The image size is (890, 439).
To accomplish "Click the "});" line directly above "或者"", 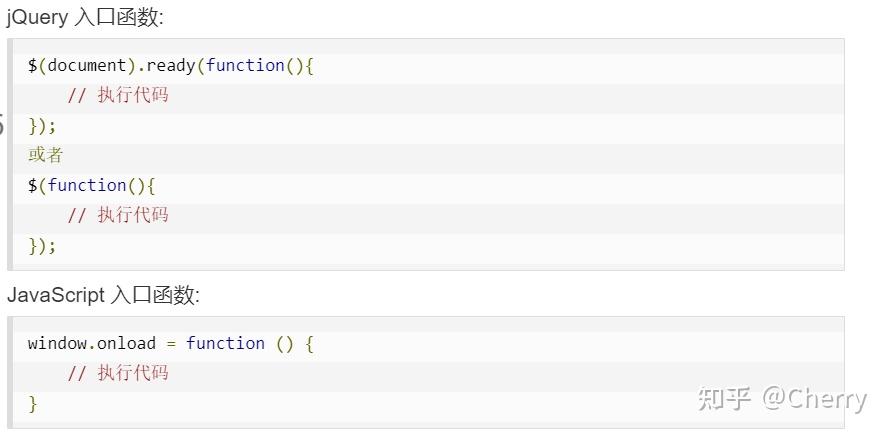I will (x=42, y=125).
